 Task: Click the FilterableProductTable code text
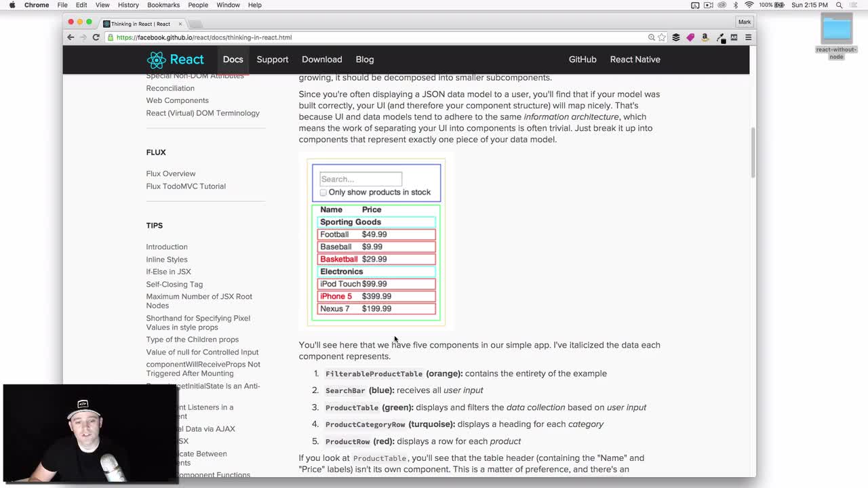click(374, 374)
